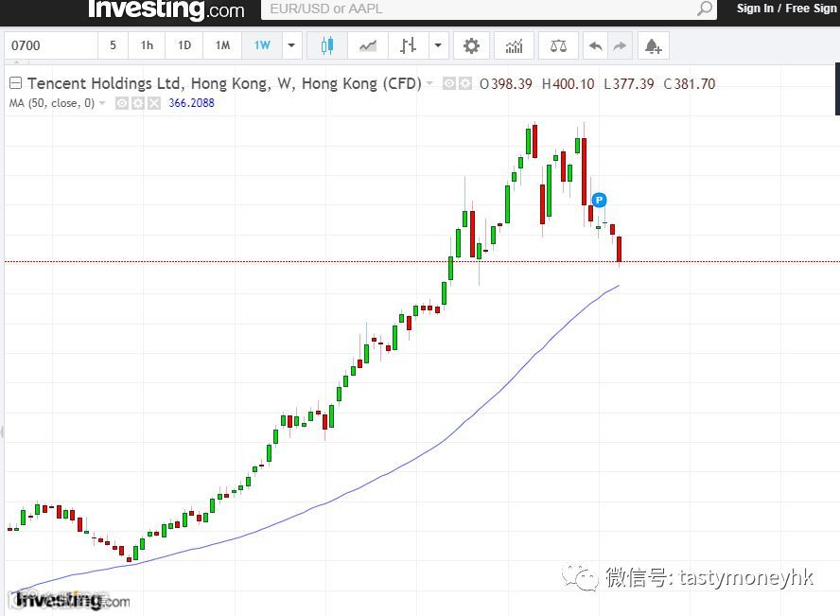This screenshot has height=616, width=840.
Task: Click the open value O398.39
Action: tap(506, 84)
